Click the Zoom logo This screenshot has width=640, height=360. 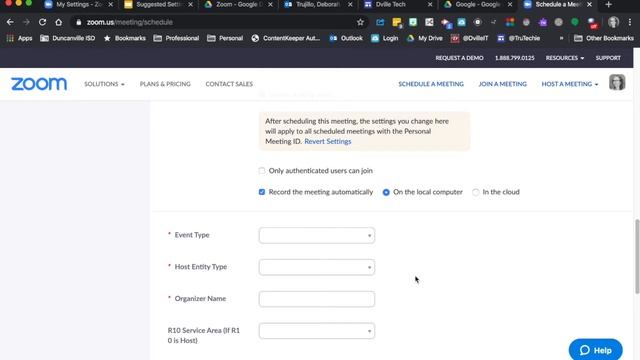coord(39,84)
